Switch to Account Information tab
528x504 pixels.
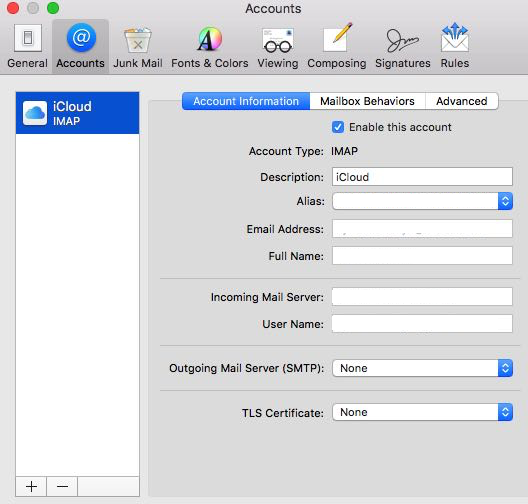[x=246, y=101]
